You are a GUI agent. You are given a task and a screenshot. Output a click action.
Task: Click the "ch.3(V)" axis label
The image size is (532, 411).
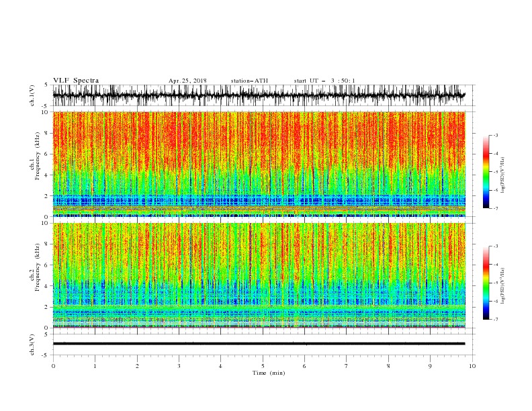[x=32, y=345]
